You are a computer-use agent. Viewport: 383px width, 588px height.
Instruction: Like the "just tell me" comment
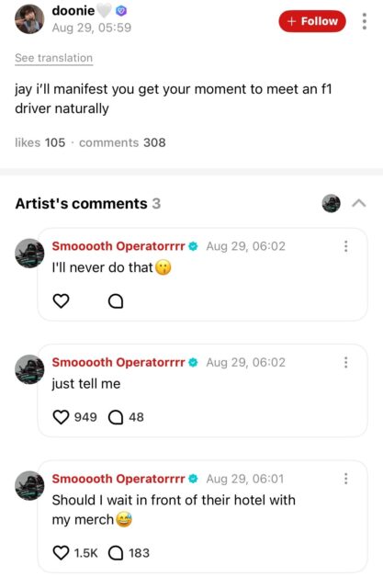[62, 417]
